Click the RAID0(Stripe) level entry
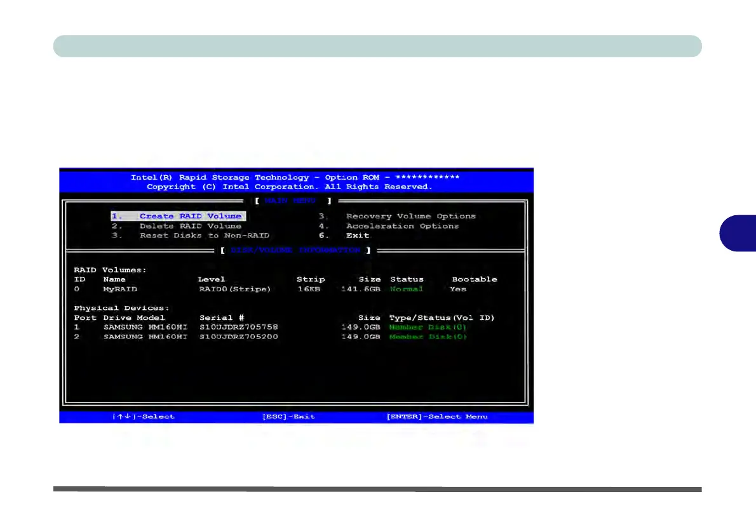Viewport: 756px width, 532px height. coord(234,289)
